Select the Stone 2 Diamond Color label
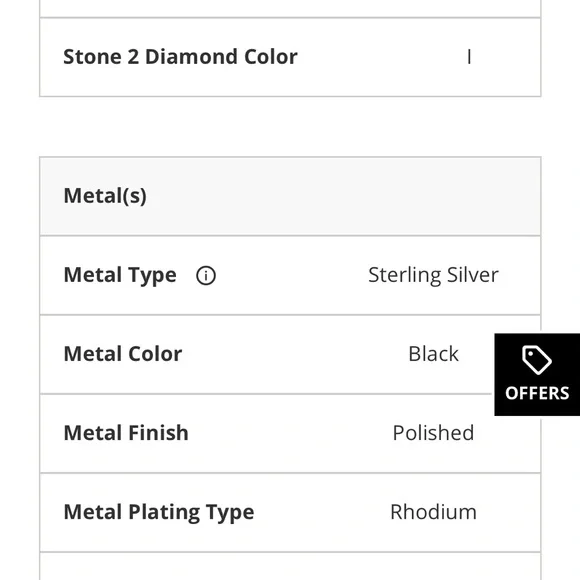 180,57
